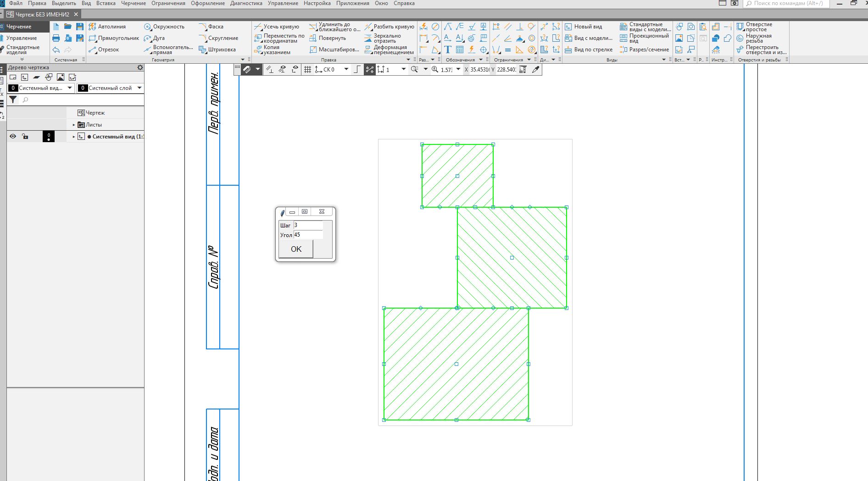The width and height of the screenshot is (868, 481).
Task: Toggle lock icon of Системный вид
Action: 25,136
